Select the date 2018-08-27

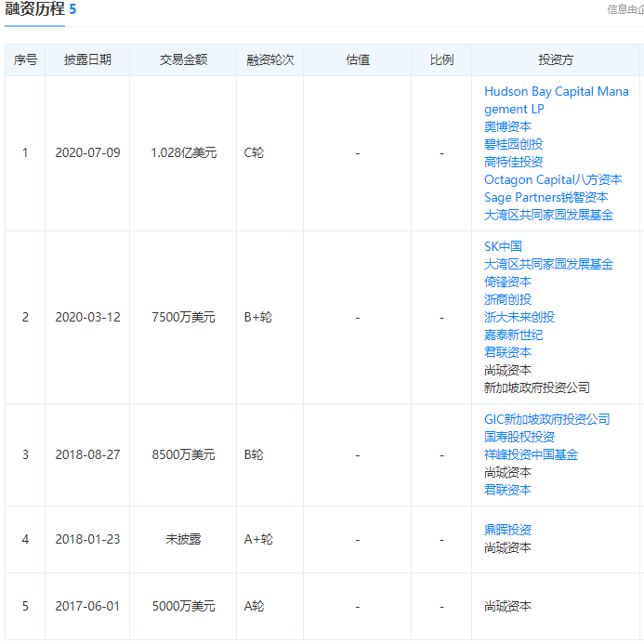pyautogui.click(x=87, y=455)
